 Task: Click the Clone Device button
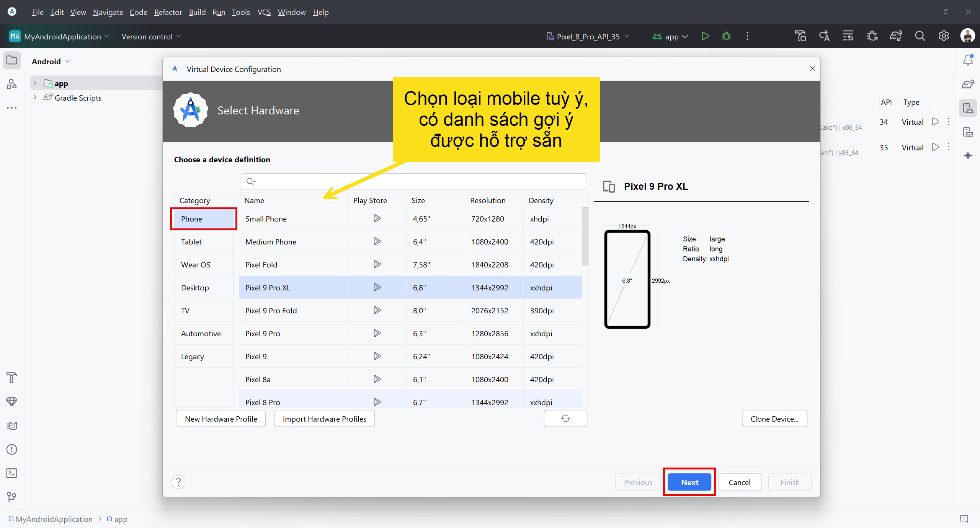coord(774,419)
